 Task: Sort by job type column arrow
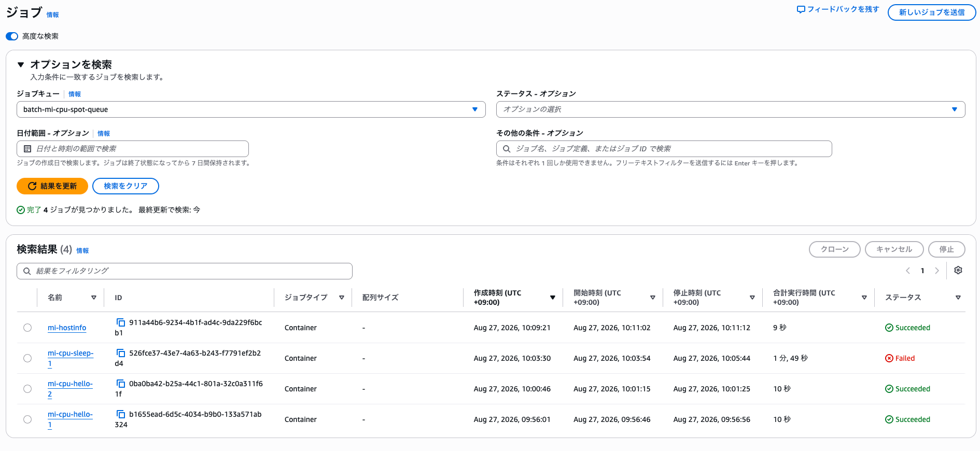[342, 298]
